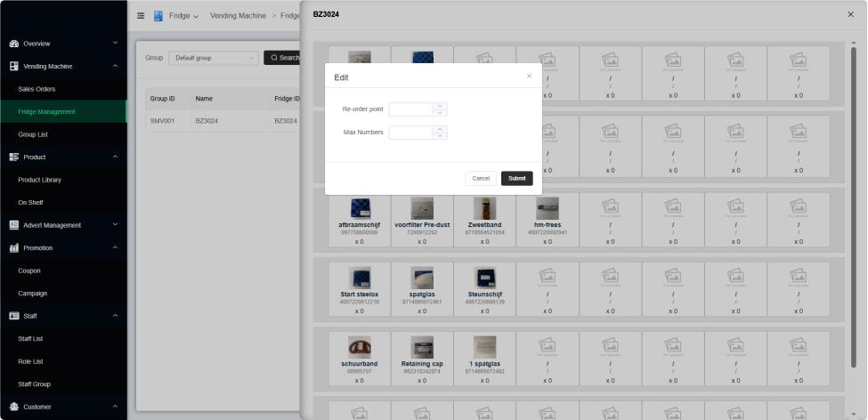Viewport: 868px width, 420px height.
Task: Decrease the Max Numbers stepper
Action: (x=440, y=136)
